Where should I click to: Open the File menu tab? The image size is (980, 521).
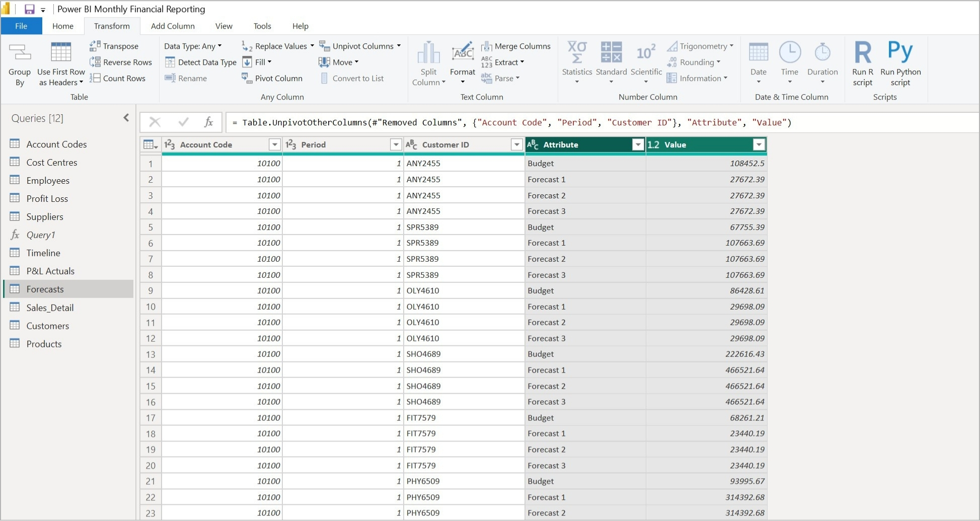pyautogui.click(x=21, y=26)
